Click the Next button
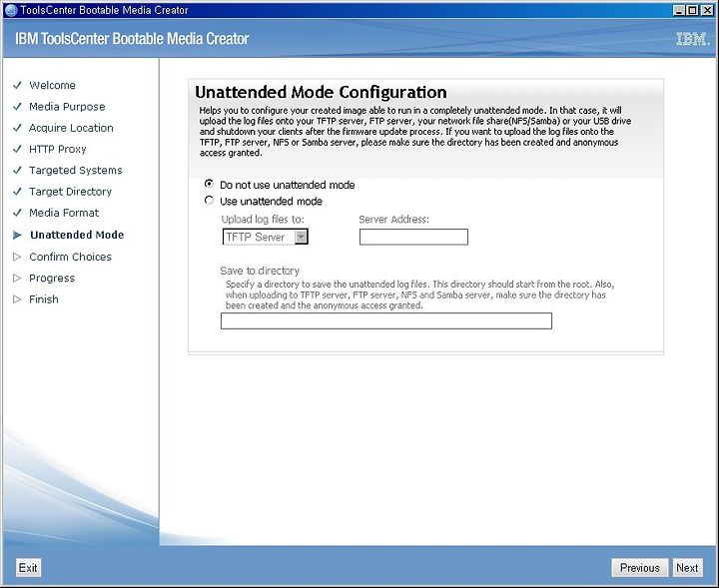 pos(687,568)
